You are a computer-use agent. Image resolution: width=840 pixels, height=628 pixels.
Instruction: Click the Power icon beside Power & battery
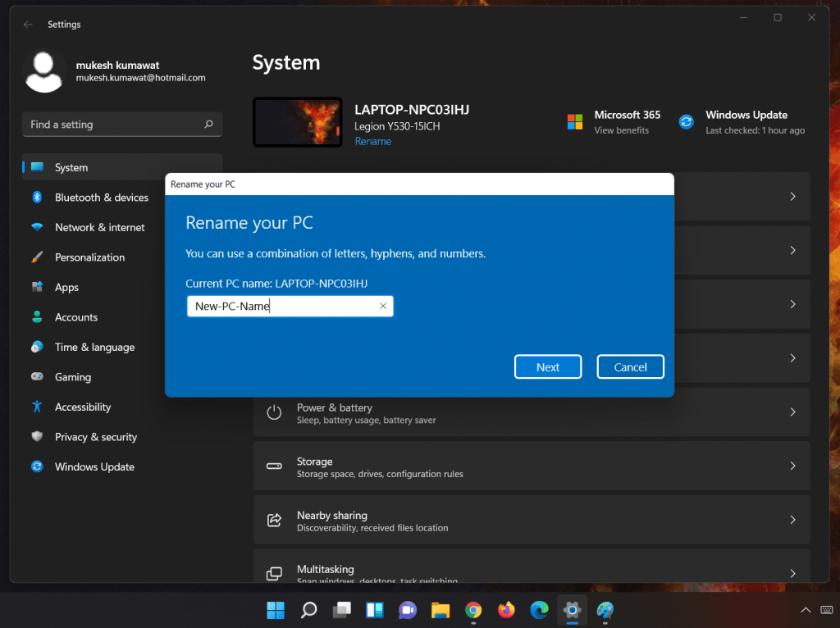(x=274, y=412)
